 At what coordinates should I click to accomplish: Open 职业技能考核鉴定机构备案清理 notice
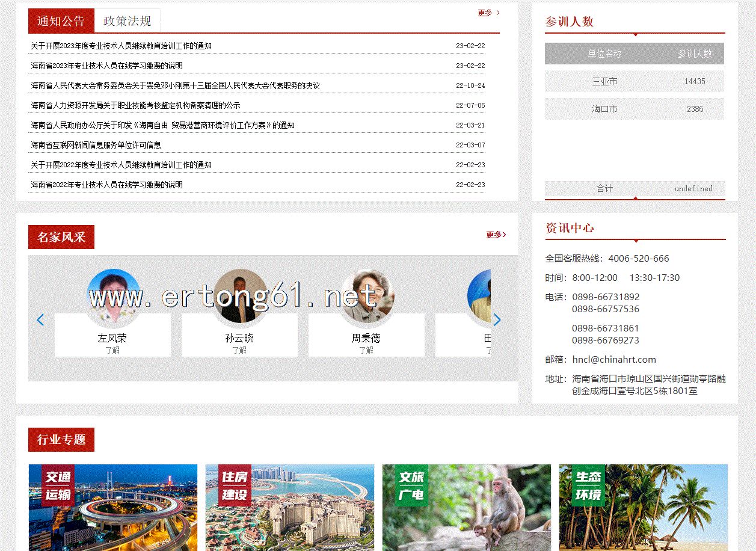(x=136, y=105)
